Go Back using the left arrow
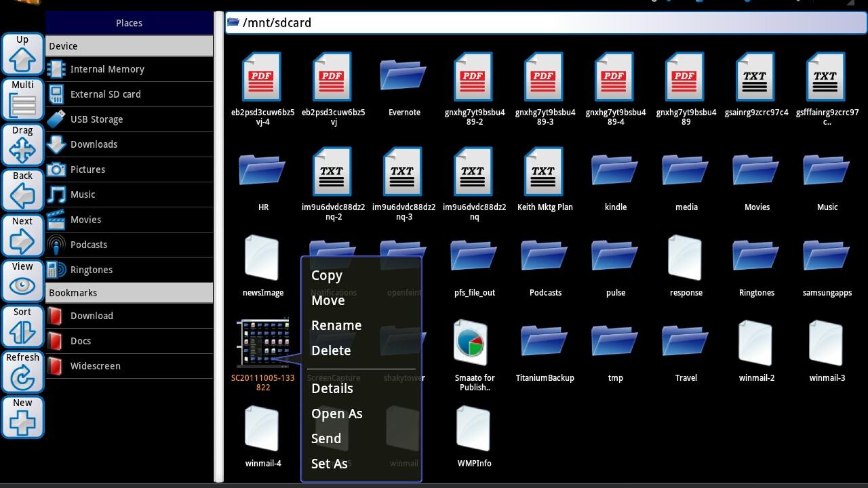 pyautogui.click(x=22, y=190)
